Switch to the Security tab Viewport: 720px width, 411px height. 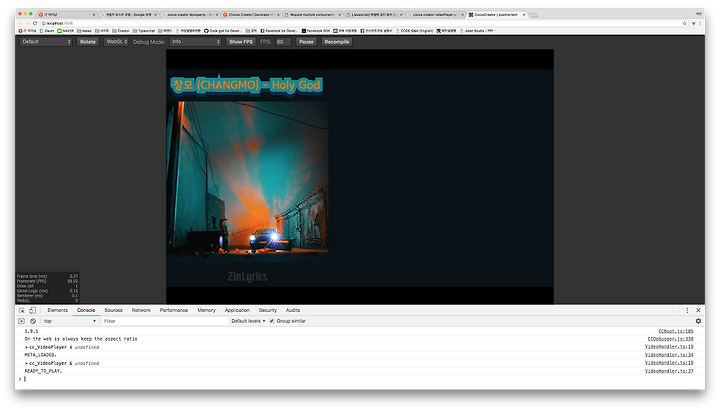[x=268, y=310]
